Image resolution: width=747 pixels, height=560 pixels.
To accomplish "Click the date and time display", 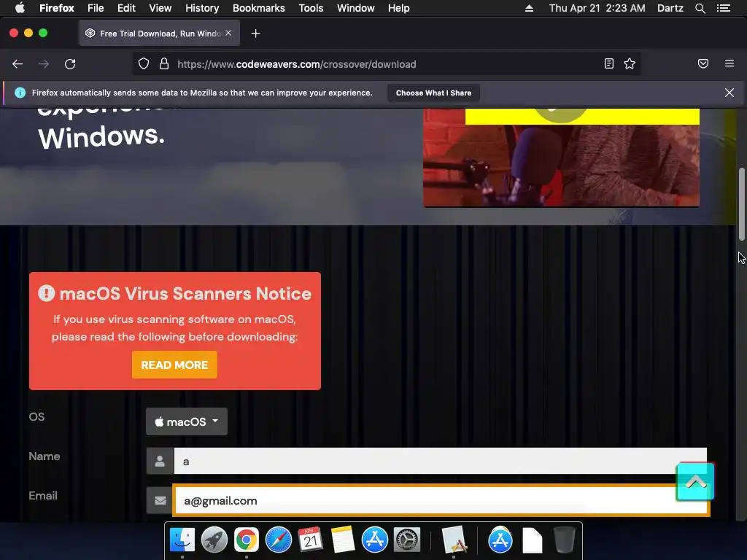I will (597, 8).
